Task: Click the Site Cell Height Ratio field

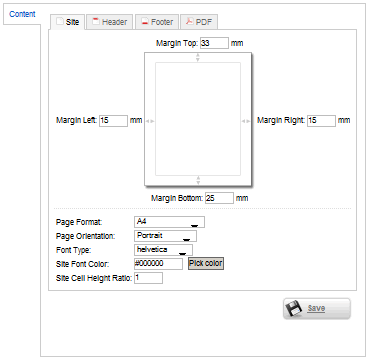Action: [x=148, y=278]
